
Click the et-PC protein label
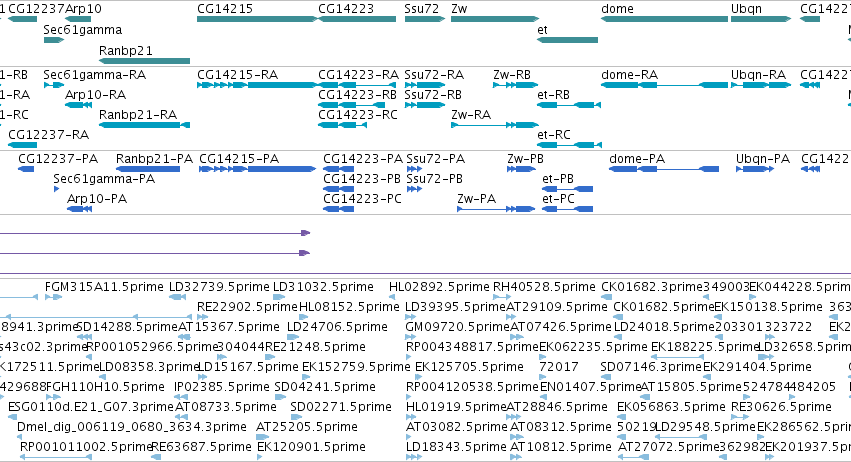tap(558, 199)
